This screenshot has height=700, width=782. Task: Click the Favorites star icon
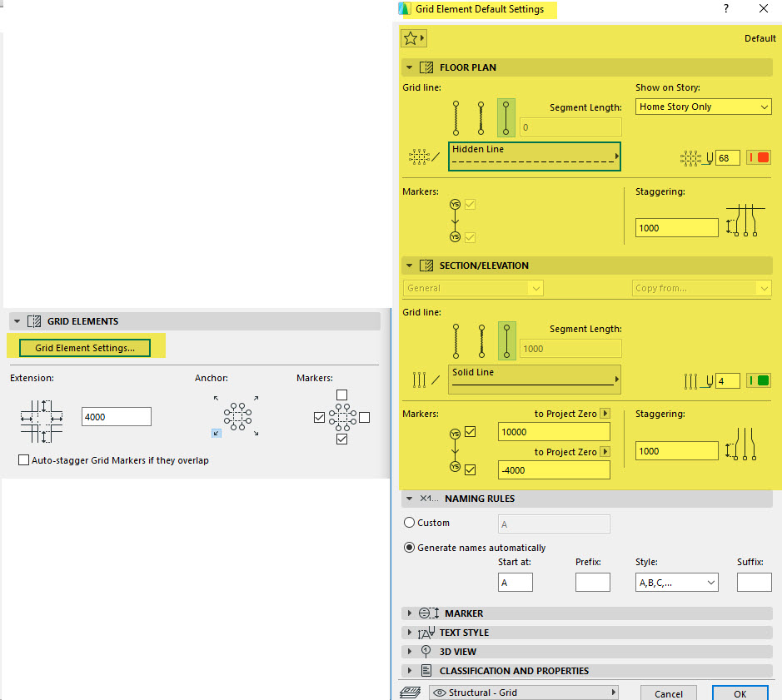coord(413,38)
